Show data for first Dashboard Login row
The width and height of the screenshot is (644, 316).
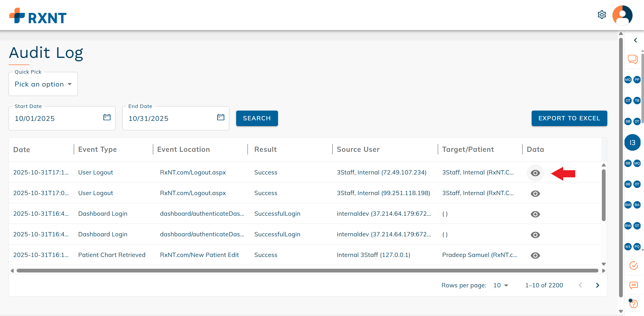point(535,214)
